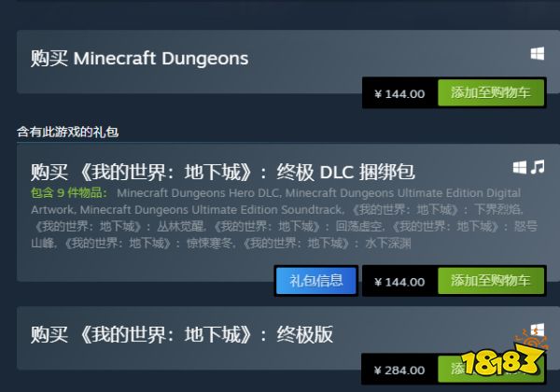560x392 pixels.
Task: Open the 水下深渊 DLC link
Action: (x=327, y=244)
